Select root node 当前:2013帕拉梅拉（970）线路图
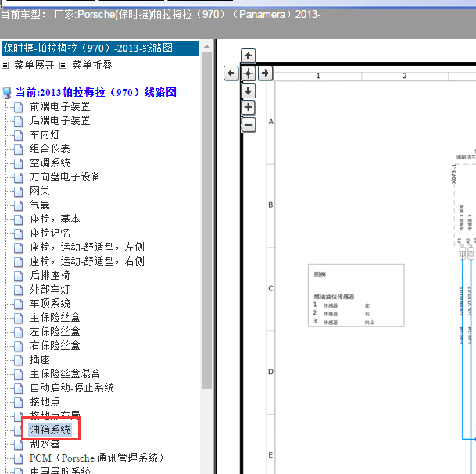The image size is (476, 474). click(x=96, y=92)
